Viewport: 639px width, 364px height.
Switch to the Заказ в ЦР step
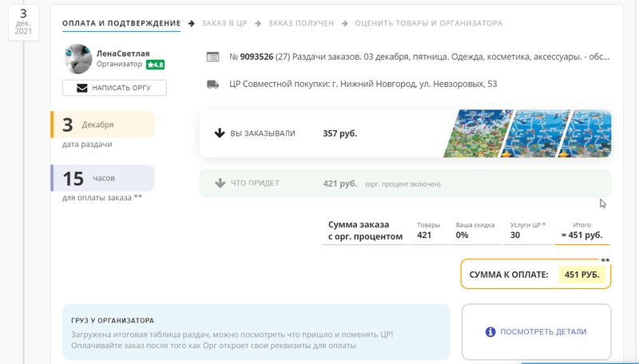[224, 23]
